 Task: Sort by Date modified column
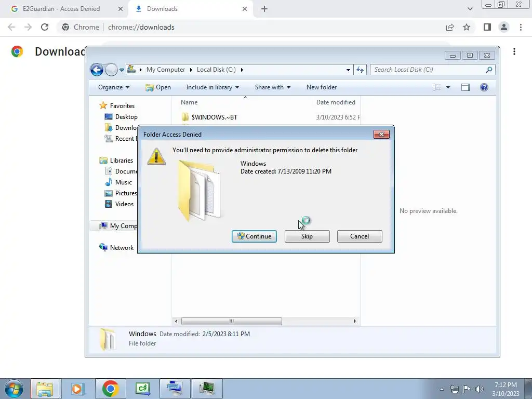click(336, 102)
